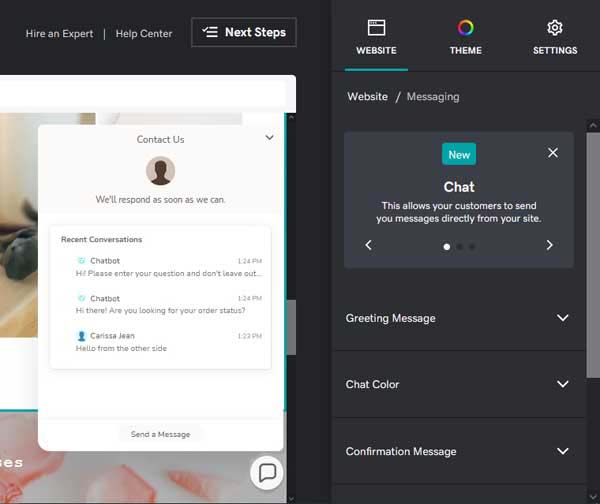Close the New Chat info card

tap(553, 153)
